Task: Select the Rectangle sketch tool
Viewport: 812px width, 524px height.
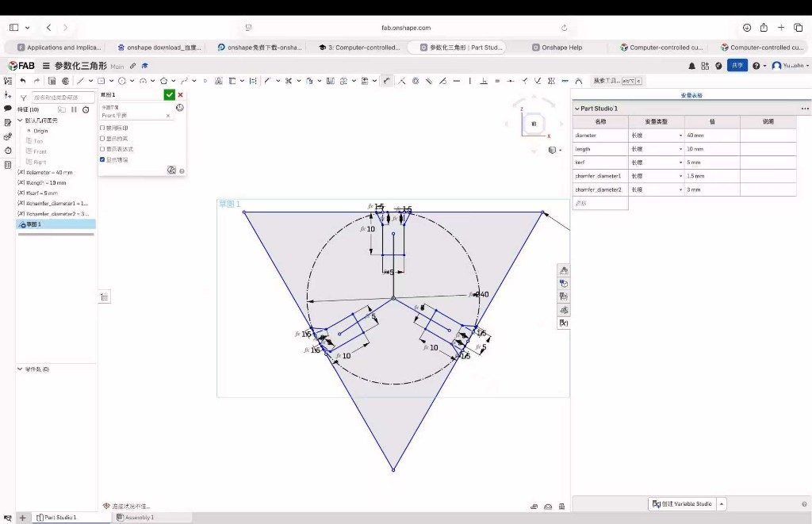Action: tap(101, 81)
